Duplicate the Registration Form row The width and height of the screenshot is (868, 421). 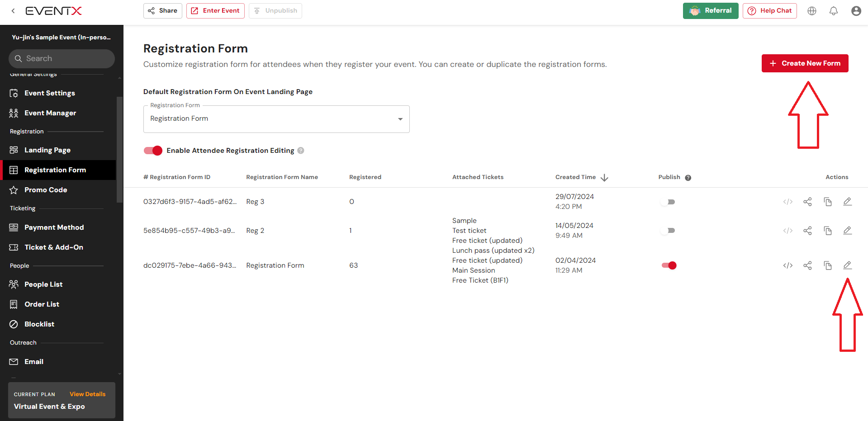pyautogui.click(x=828, y=265)
